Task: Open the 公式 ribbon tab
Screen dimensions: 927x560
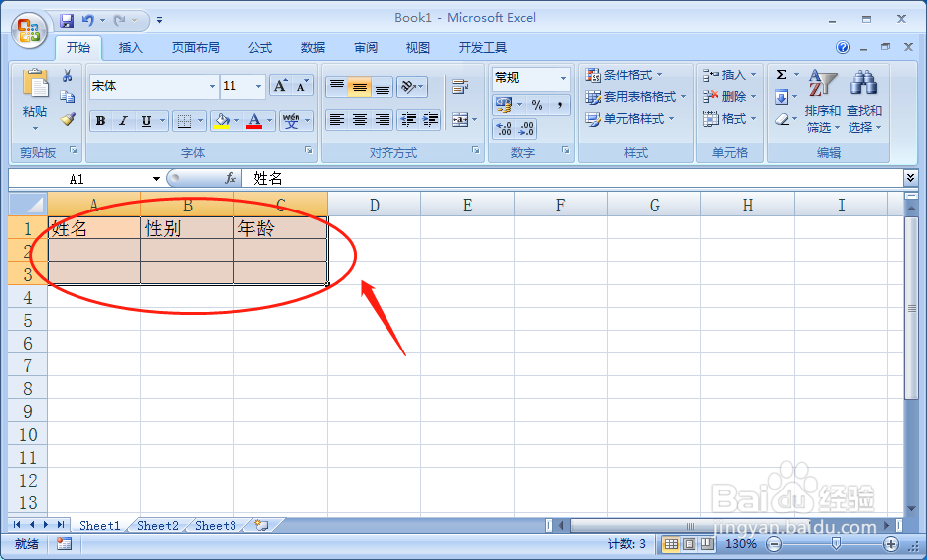Action: click(x=260, y=48)
